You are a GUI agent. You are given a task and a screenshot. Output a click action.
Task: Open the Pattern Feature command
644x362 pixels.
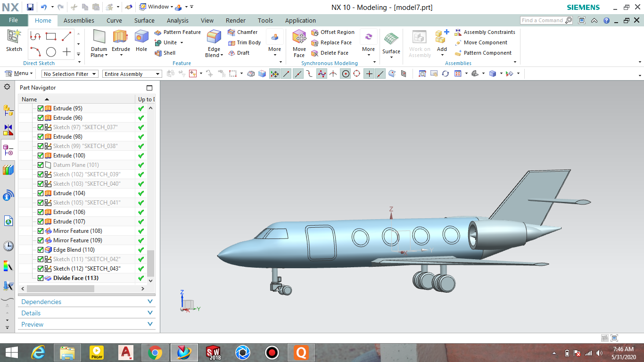(177, 32)
